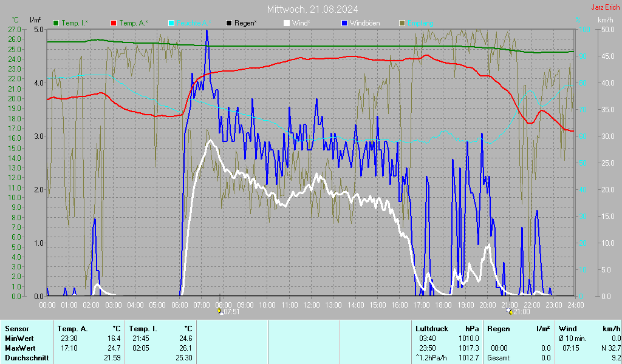Click the 'km/h' axis unit label above the chart
The image size is (622, 364).
605,20
